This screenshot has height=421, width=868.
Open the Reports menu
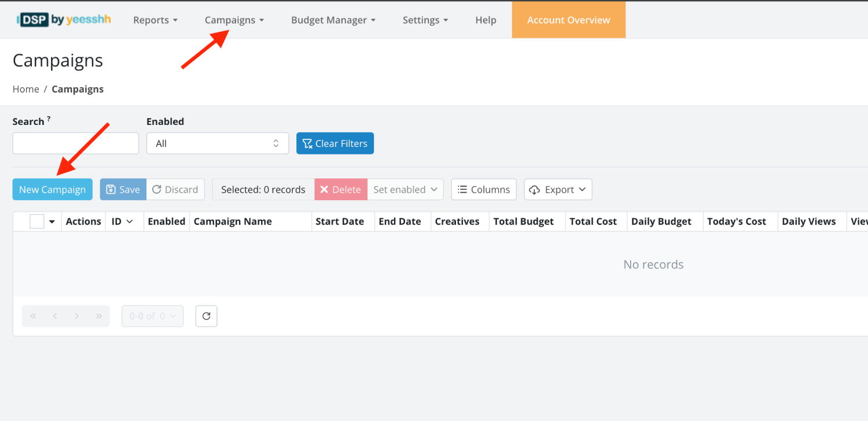point(155,20)
